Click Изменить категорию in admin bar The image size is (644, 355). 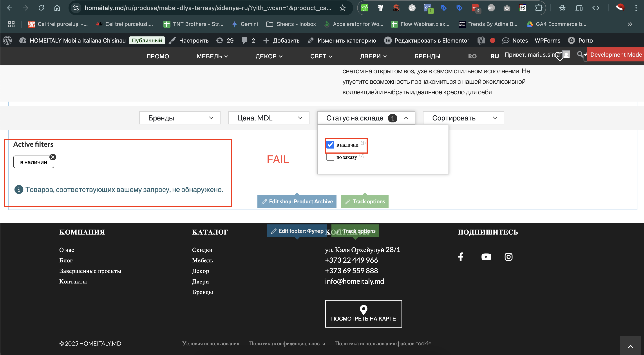(x=342, y=40)
